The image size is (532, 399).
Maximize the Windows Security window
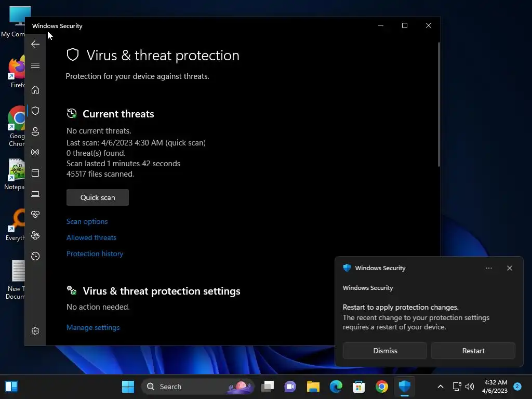pos(404,25)
